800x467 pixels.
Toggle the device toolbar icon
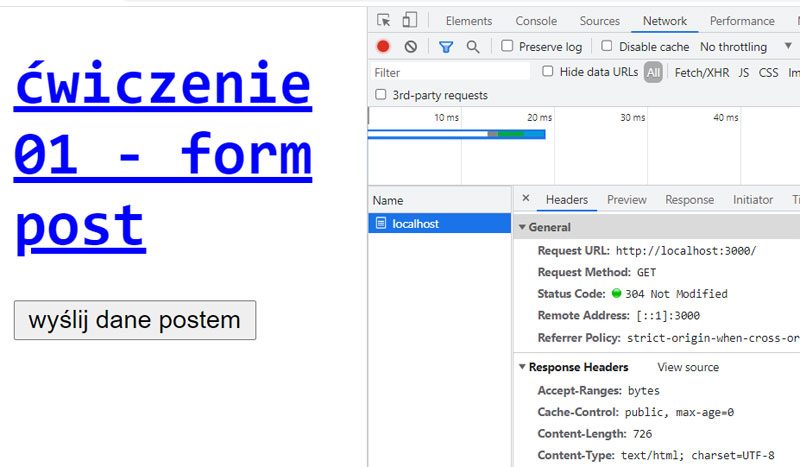click(x=409, y=21)
